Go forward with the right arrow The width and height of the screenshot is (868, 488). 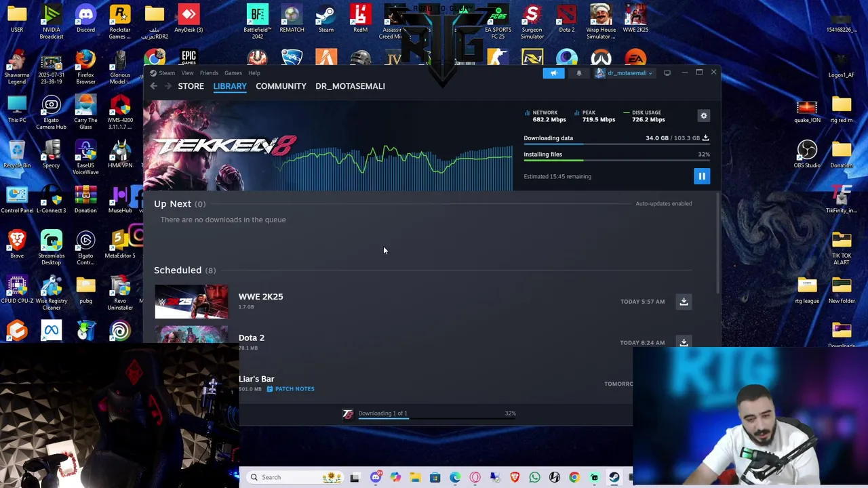tap(168, 86)
